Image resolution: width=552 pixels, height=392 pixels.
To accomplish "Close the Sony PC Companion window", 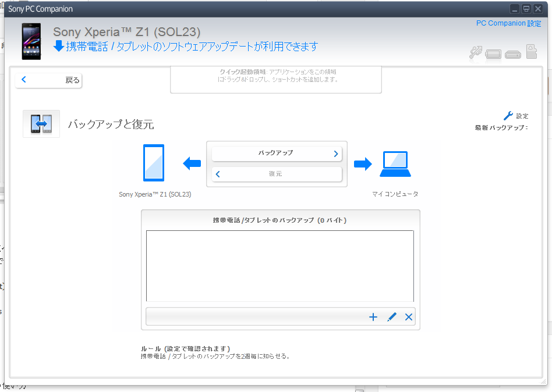I will coord(538,9).
